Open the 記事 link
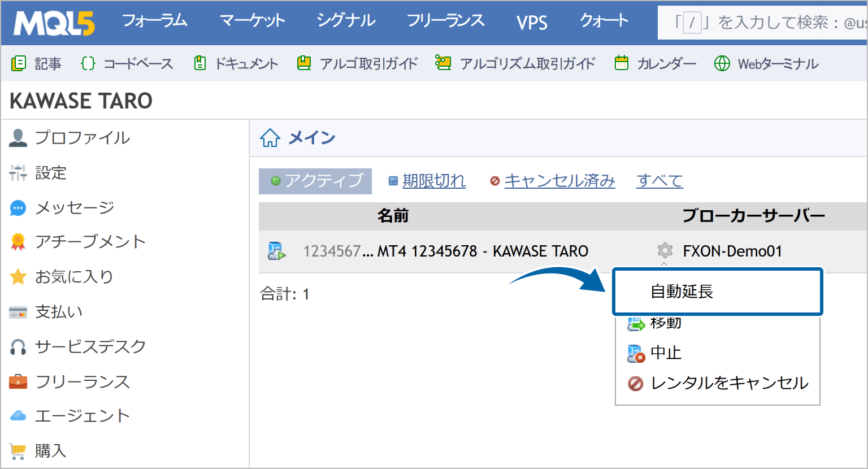Screen dimensions: 868x469 tap(48, 64)
